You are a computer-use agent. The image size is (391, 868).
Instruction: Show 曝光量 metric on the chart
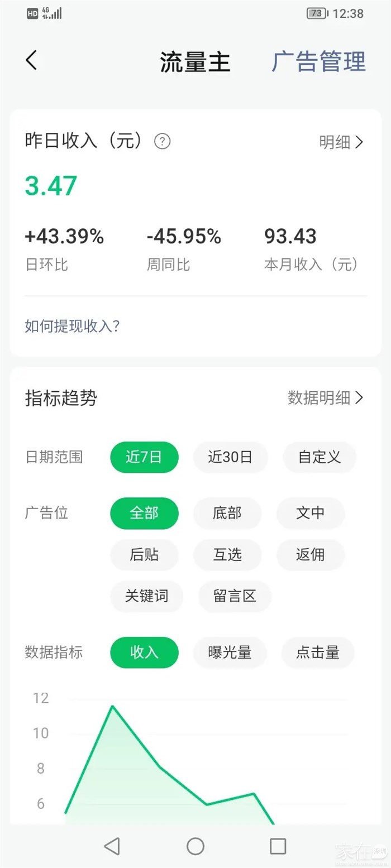click(x=230, y=652)
